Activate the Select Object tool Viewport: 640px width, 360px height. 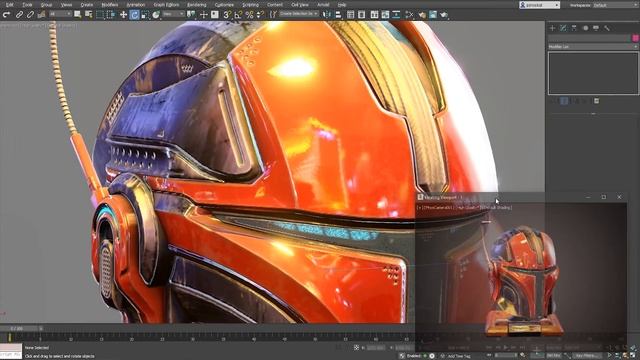click(77, 15)
